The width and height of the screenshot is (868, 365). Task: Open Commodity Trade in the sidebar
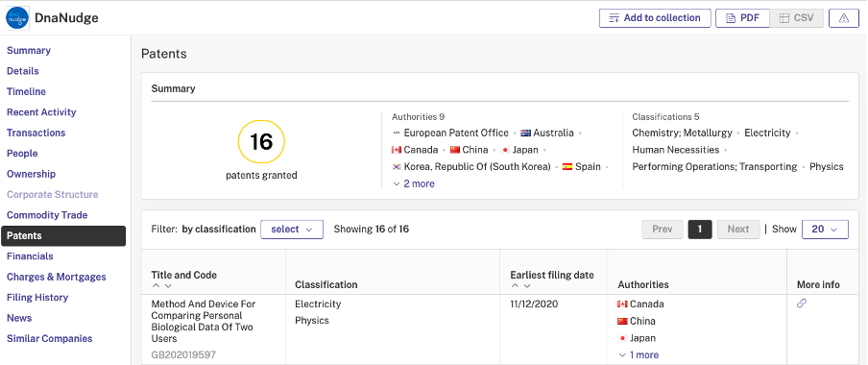(x=47, y=215)
